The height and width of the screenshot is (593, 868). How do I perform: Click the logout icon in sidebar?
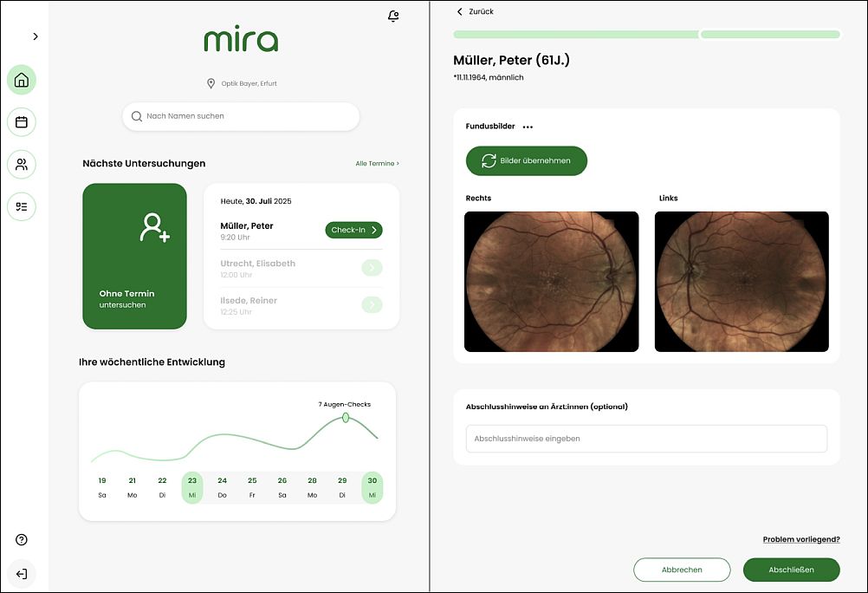[22, 573]
